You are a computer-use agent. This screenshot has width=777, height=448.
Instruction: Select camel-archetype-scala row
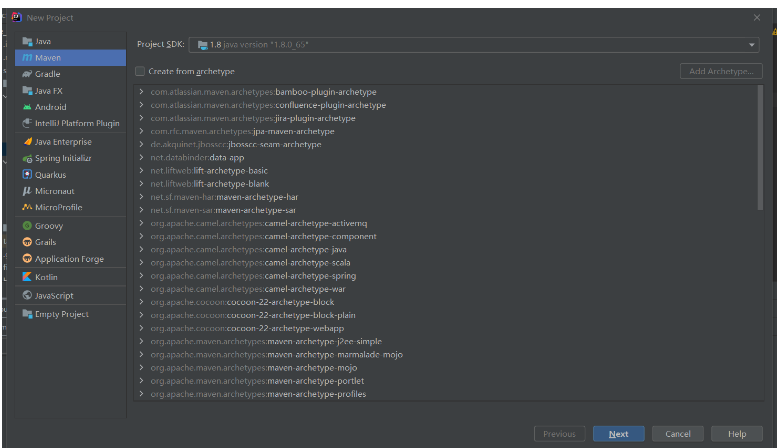(x=445, y=263)
